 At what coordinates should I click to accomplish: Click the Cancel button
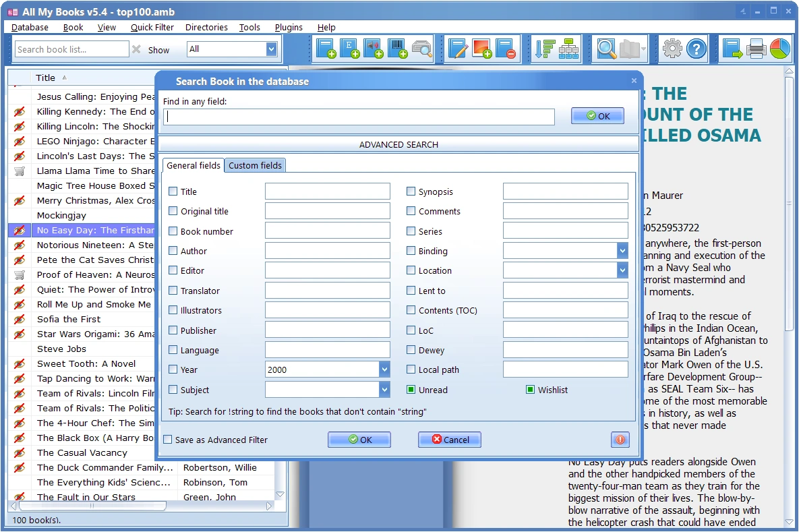450,439
